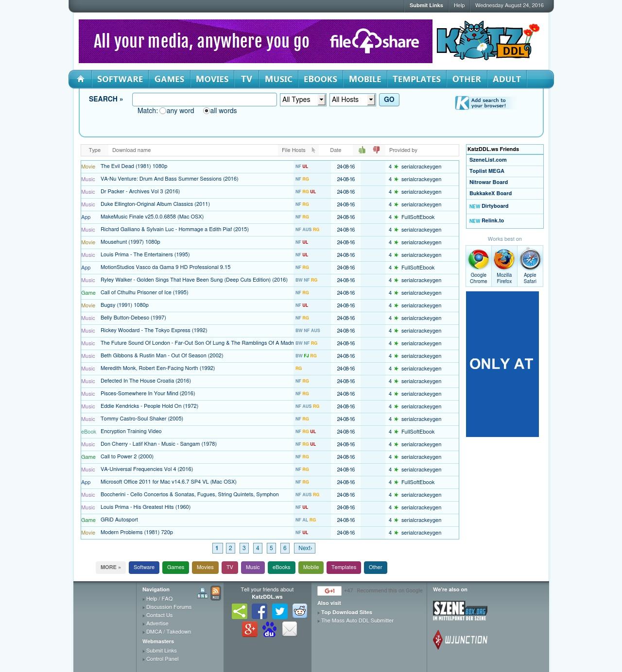Click the search text input field

[205, 100]
